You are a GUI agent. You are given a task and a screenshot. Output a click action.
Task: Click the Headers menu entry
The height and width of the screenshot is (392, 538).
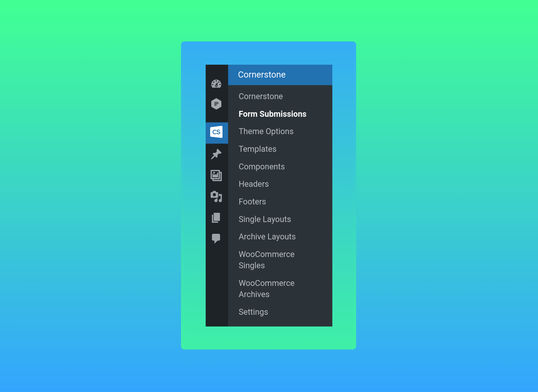click(254, 184)
